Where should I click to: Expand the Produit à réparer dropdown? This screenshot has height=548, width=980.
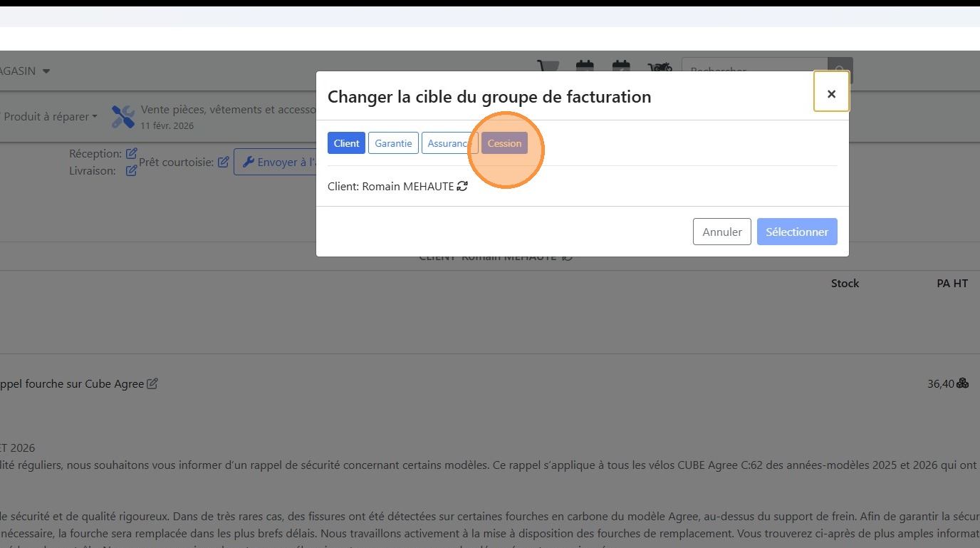coord(50,117)
